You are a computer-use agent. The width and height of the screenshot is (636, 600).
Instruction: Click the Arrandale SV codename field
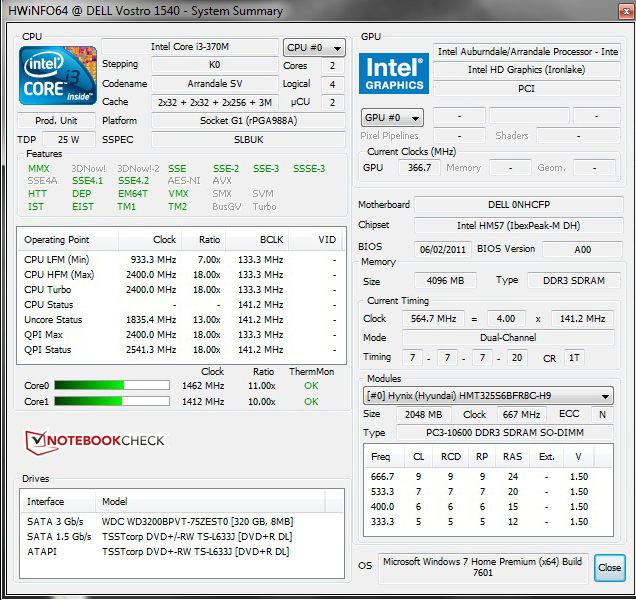[x=215, y=84]
